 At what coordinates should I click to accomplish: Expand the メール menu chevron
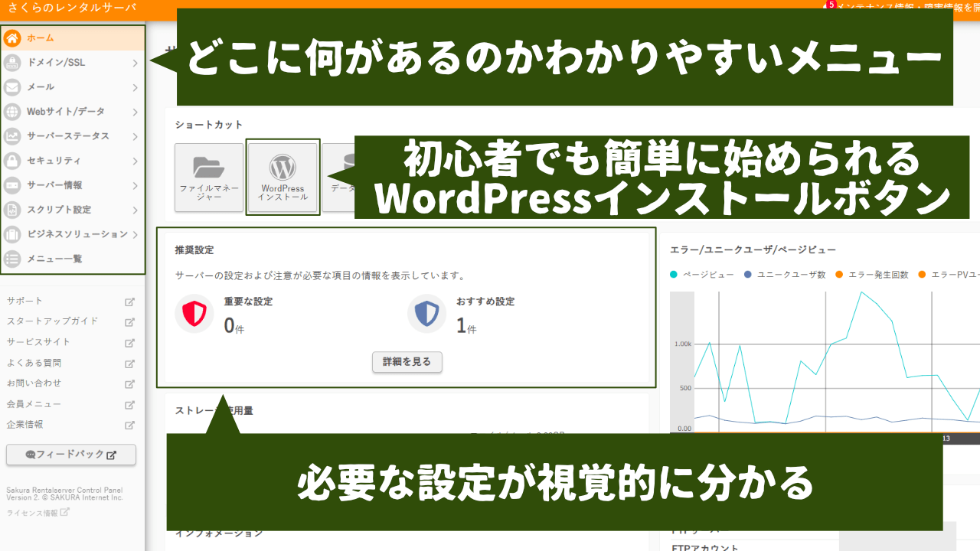[135, 87]
